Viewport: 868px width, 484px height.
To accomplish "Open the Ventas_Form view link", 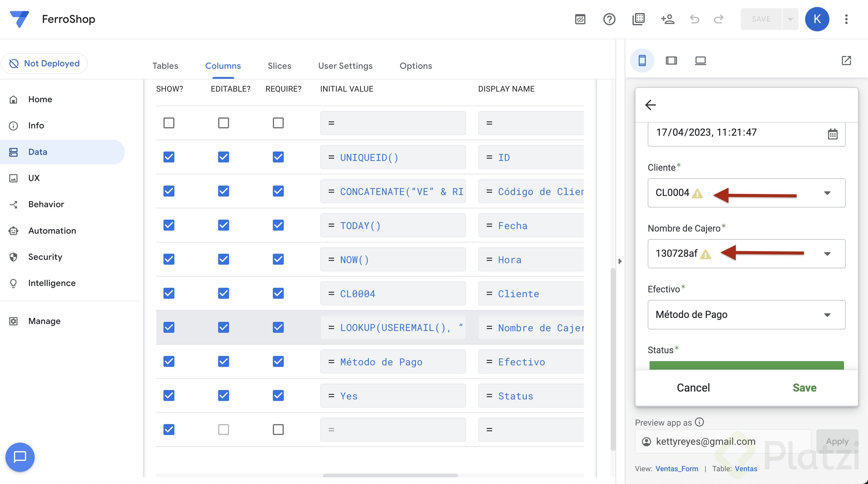I will point(677,468).
